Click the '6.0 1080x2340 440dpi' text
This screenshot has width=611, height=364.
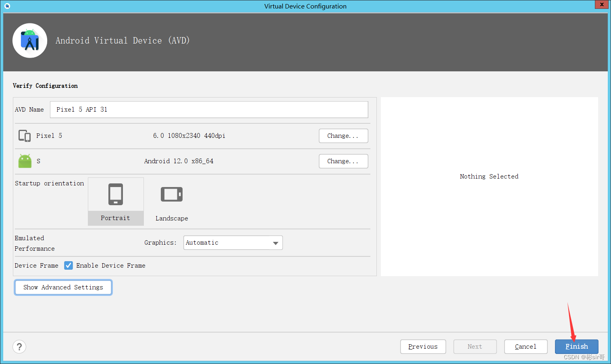click(189, 136)
